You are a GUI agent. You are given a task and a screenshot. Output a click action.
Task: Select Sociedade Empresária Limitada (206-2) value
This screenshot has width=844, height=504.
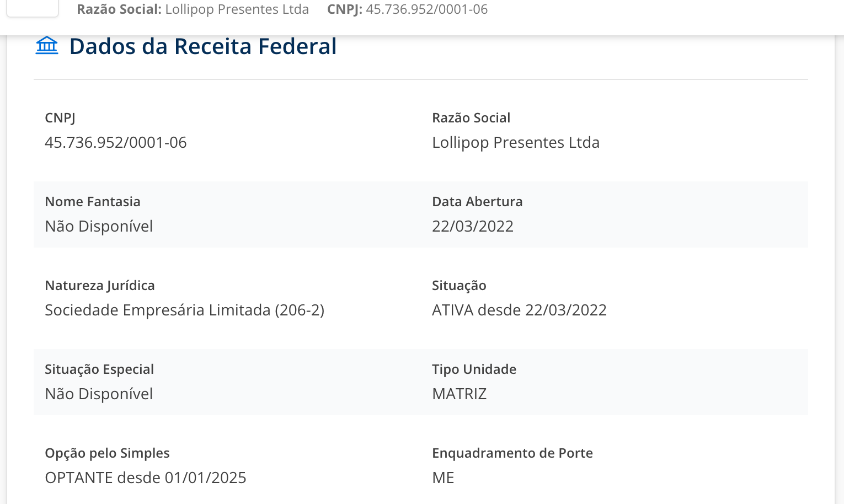click(184, 310)
